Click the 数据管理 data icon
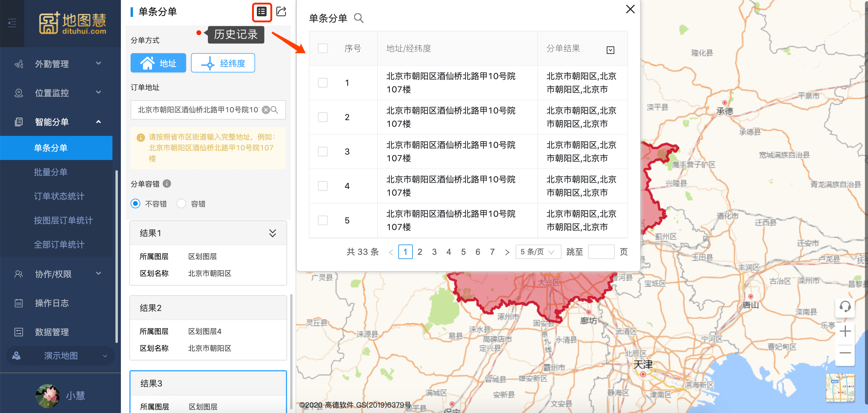Viewport: 868px width, 413px height. tap(19, 332)
